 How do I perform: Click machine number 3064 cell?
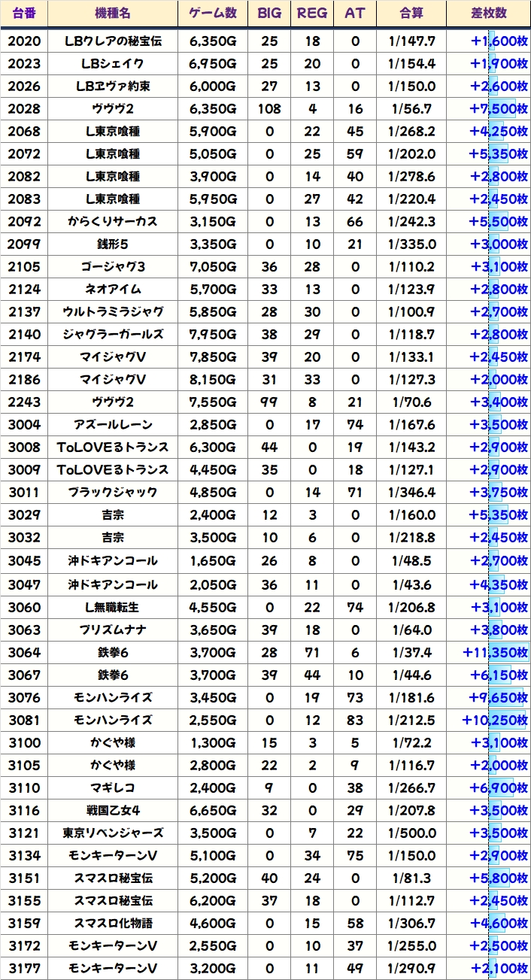pos(24,653)
